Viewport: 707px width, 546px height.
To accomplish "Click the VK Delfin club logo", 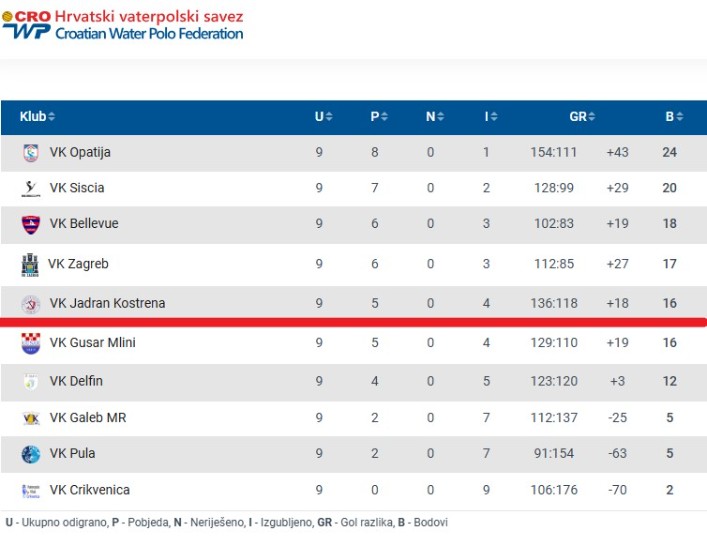I will click(x=31, y=382).
